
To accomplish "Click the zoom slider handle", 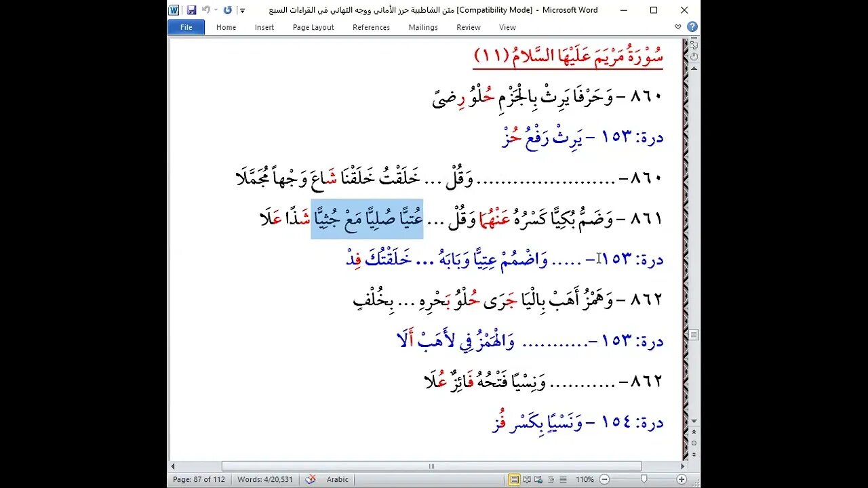I will point(644,479).
